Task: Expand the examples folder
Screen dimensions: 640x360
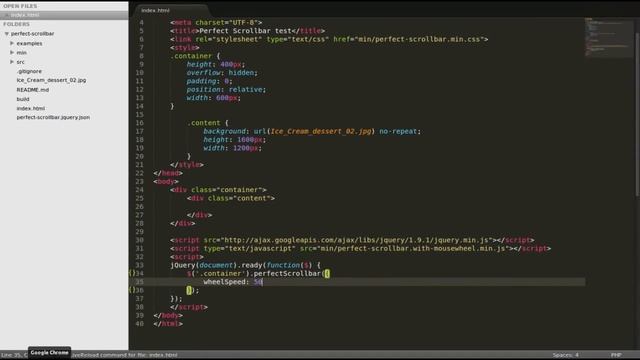Action: click(x=12, y=43)
